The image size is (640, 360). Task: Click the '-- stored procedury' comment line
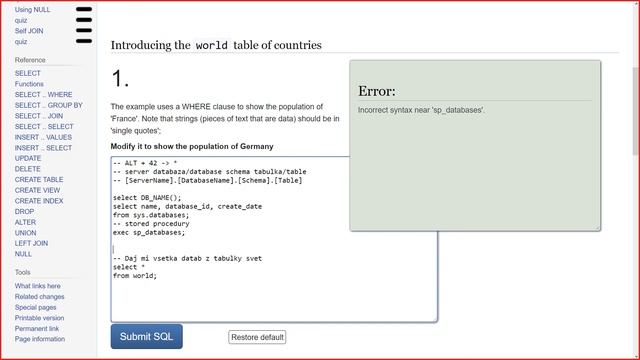(x=151, y=224)
